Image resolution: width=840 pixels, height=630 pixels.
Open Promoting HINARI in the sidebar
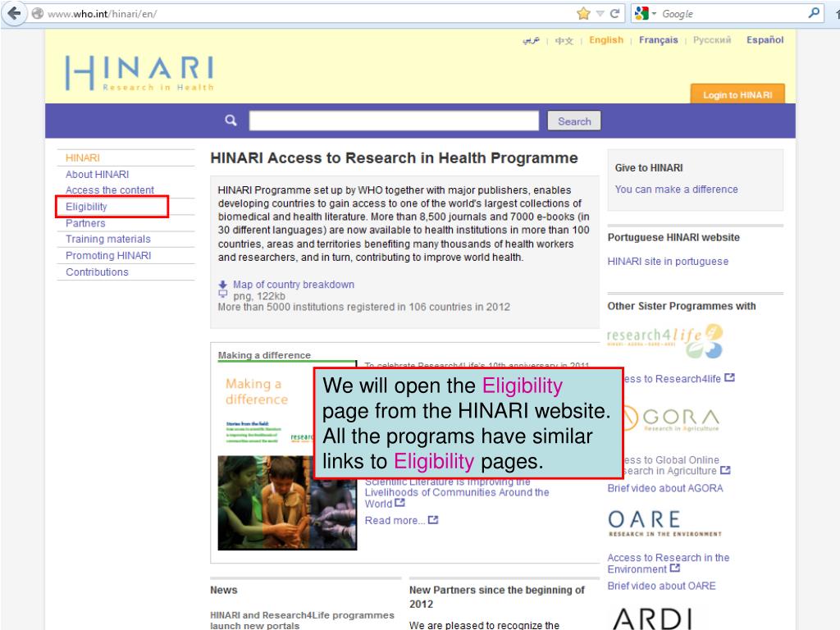(108, 256)
